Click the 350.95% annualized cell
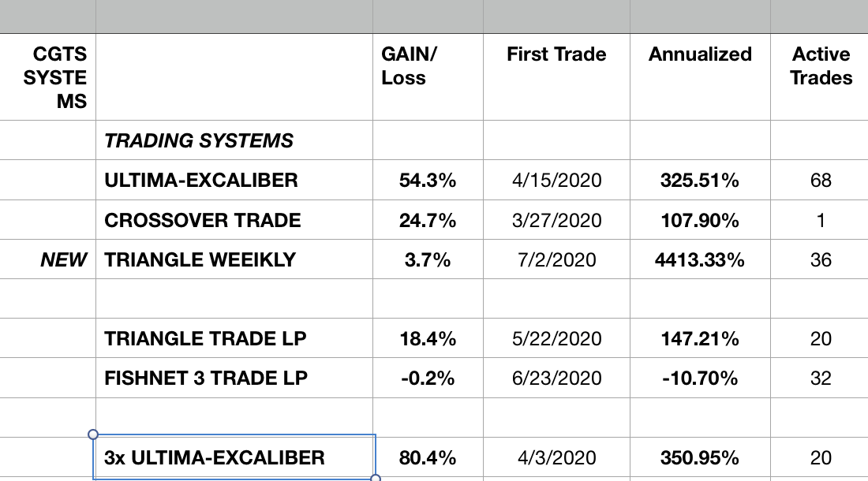This screenshot has width=868, height=481. click(x=700, y=457)
